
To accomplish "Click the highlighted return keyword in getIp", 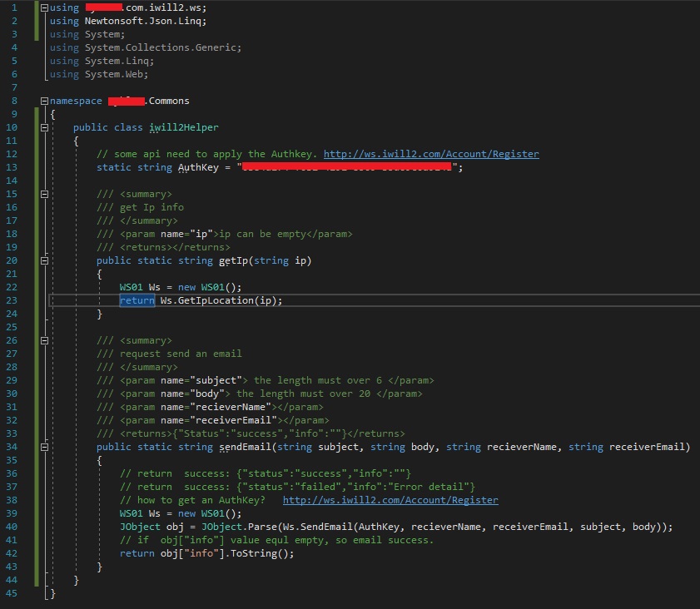I will click(x=137, y=300).
